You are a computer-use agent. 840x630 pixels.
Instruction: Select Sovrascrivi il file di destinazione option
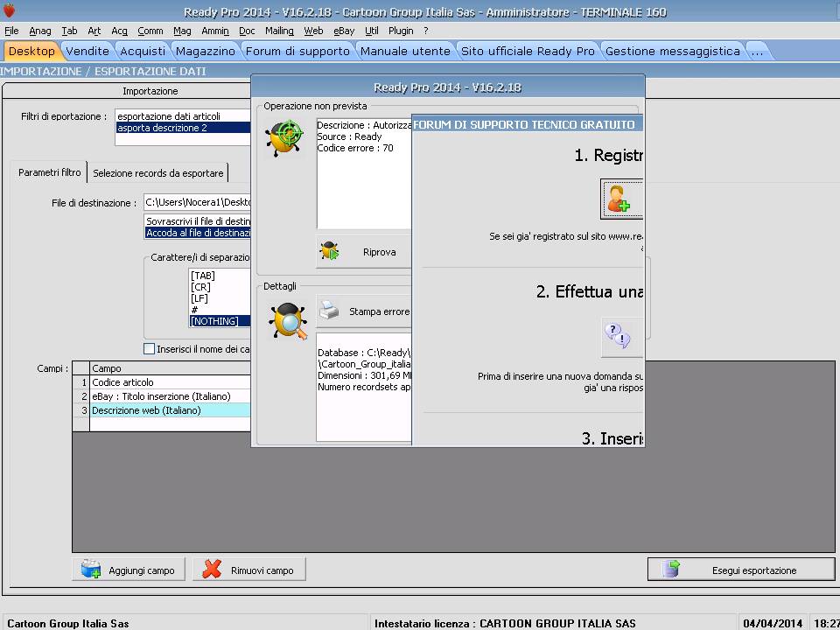(x=199, y=220)
